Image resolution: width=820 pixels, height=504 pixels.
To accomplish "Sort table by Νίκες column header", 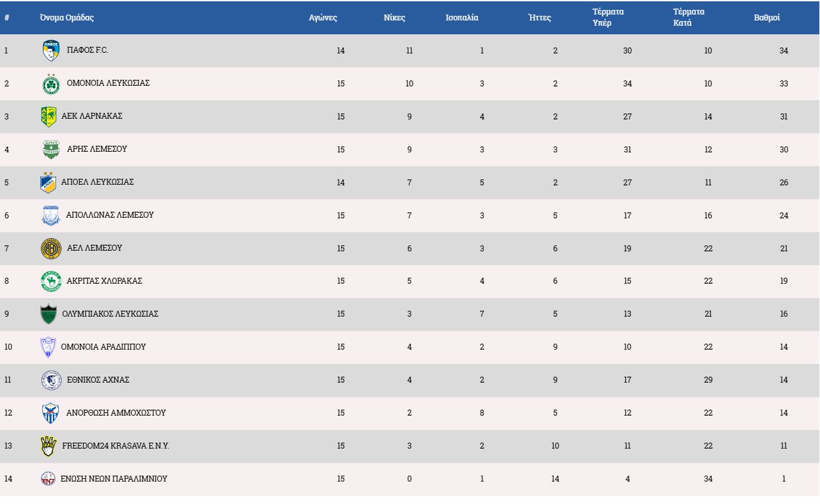I will coord(394,18).
